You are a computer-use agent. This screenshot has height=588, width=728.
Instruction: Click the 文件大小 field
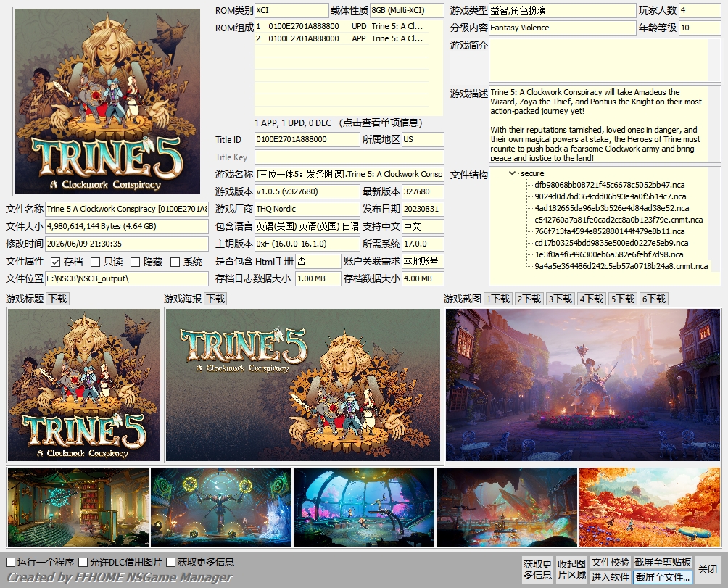(x=126, y=226)
